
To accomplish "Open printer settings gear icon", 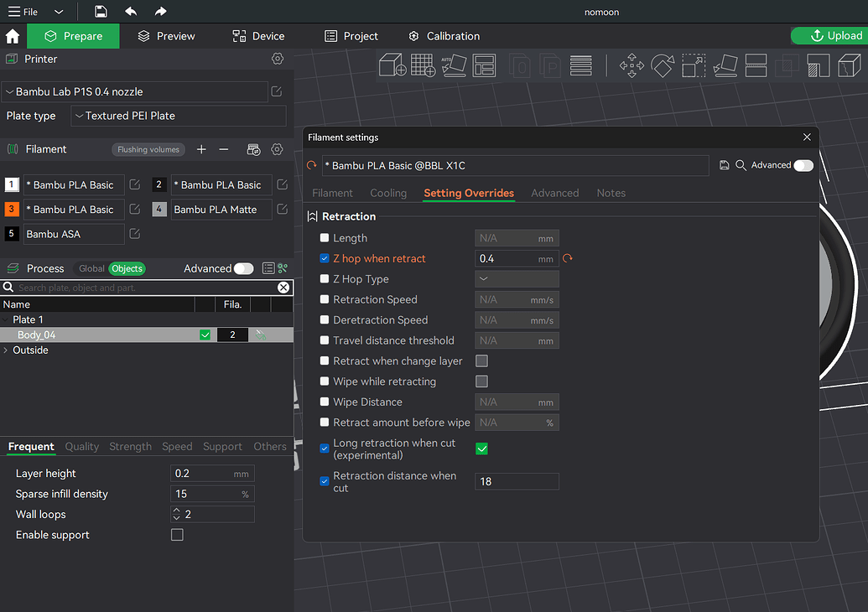I will (x=278, y=59).
